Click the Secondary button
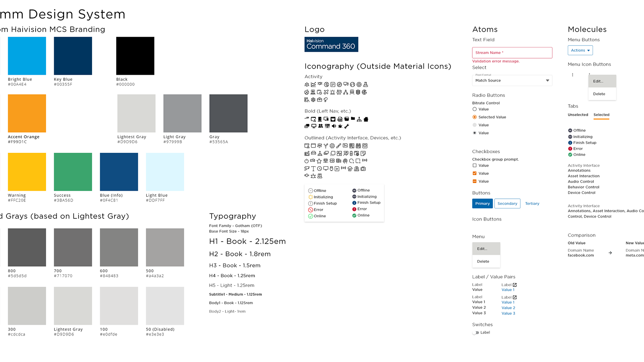This screenshot has width=644, height=362. [508, 204]
